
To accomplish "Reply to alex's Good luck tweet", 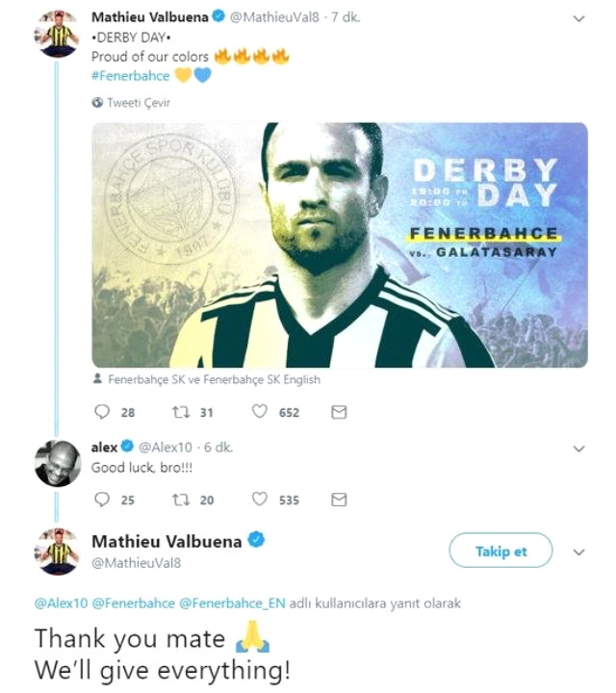I will 102,500.
